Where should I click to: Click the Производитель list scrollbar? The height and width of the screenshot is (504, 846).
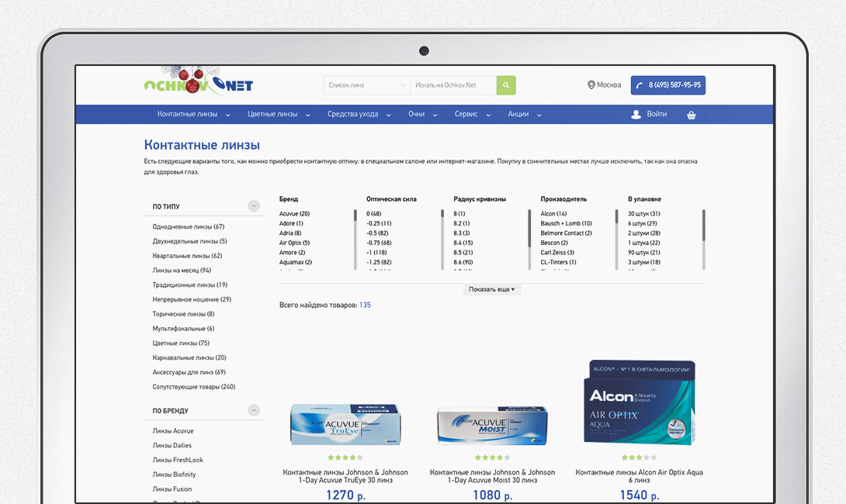click(616, 240)
